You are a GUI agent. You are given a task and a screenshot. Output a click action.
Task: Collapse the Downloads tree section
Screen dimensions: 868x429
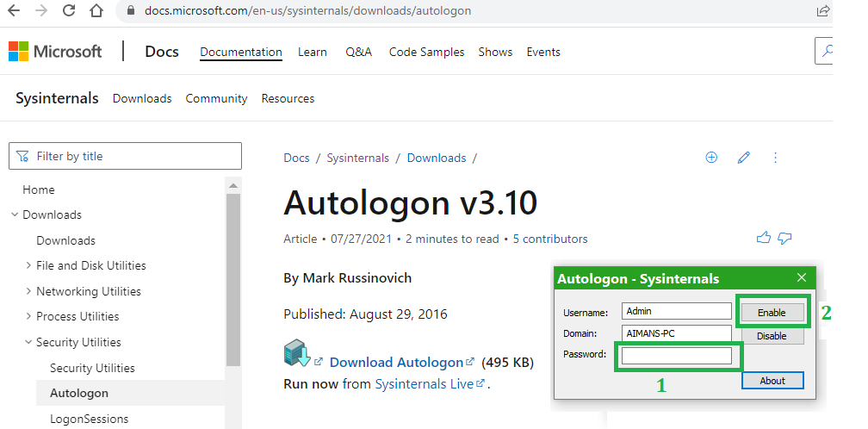(x=15, y=214)
